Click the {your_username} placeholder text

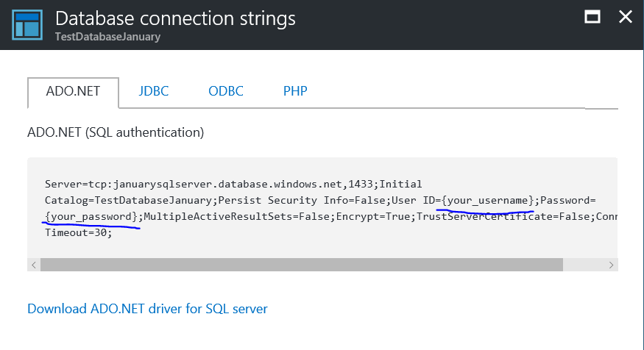pos(487,200)
